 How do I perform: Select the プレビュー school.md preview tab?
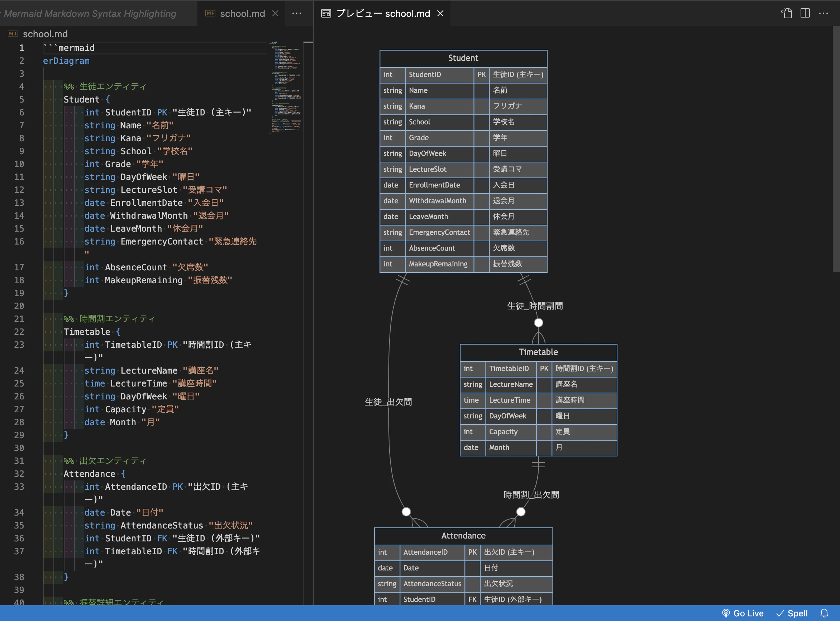pos(382,14)
